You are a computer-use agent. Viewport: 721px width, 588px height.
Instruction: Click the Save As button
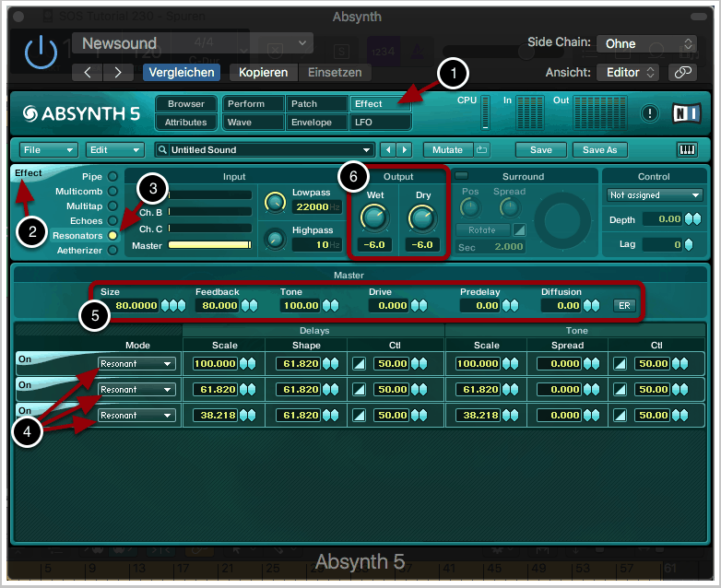point(598,149)
